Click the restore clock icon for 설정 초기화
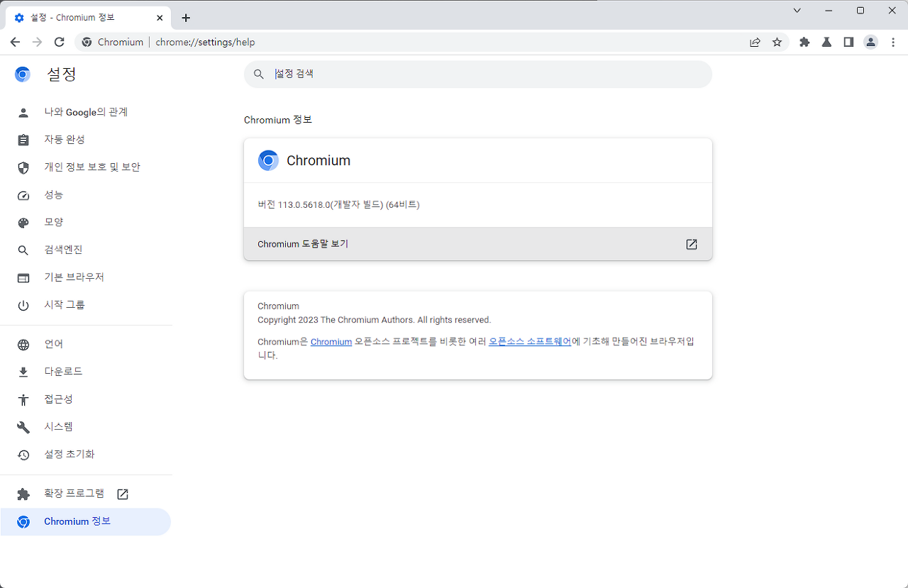 coord(23,455)
